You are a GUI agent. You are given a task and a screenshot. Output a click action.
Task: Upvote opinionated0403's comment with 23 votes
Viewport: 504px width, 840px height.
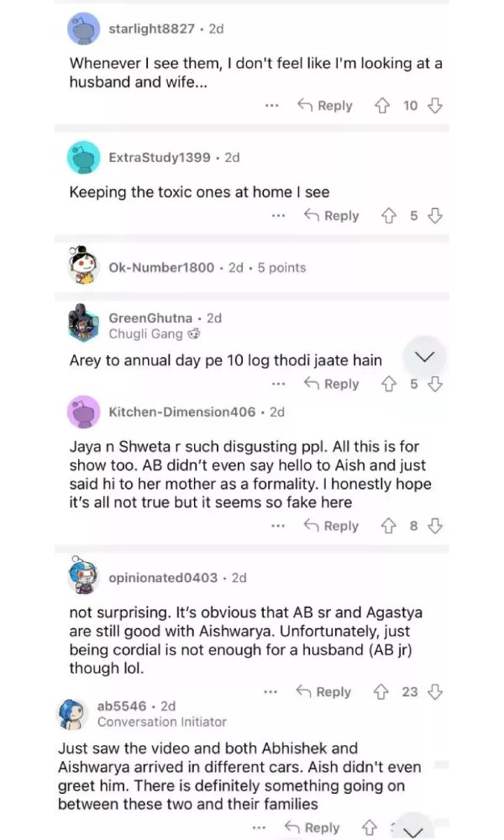381,692
